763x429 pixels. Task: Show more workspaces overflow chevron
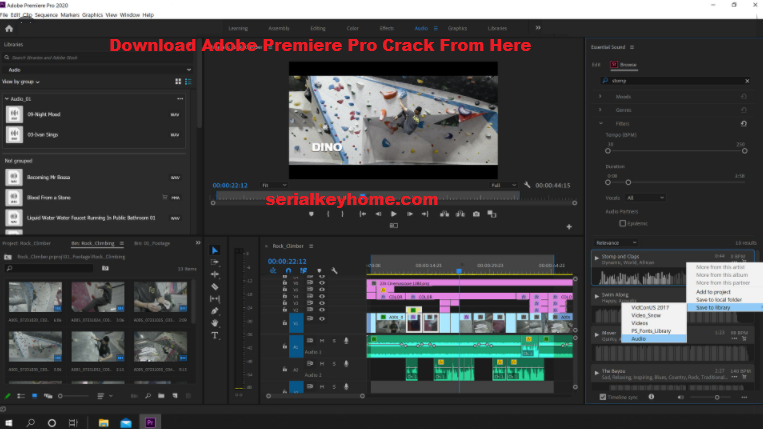[x=538, y=28]
